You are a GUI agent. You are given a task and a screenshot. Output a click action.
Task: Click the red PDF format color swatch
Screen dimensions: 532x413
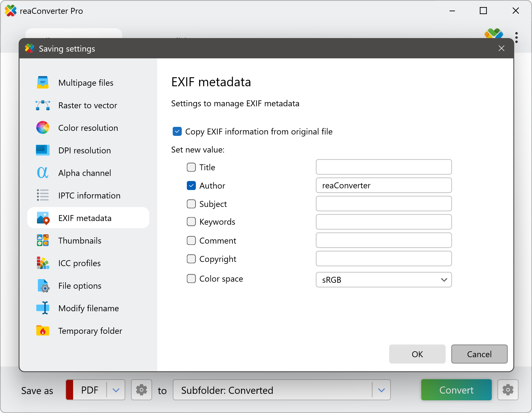[x=70, y=390]
